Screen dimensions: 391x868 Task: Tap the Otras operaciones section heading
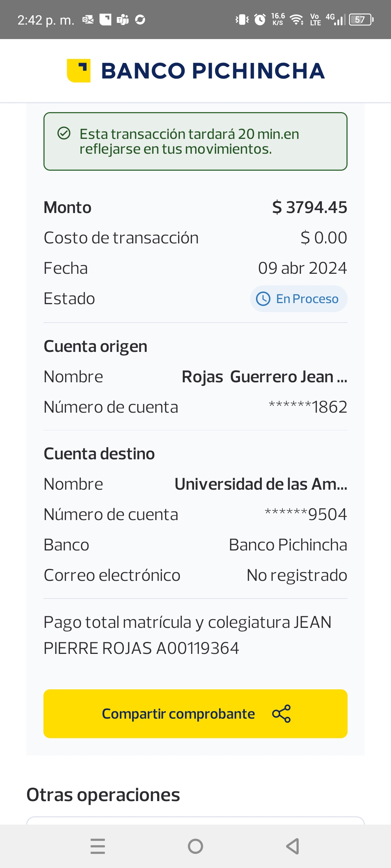pos(103,795)
